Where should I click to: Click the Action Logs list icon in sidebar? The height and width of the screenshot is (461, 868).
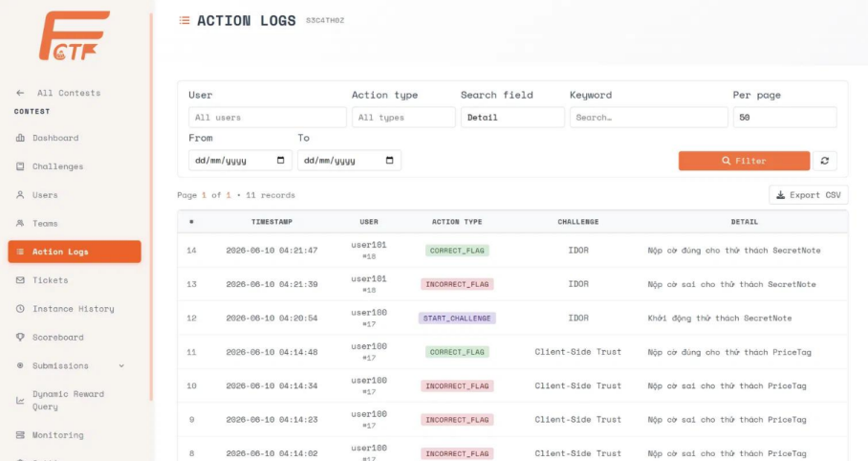(20, 252)
